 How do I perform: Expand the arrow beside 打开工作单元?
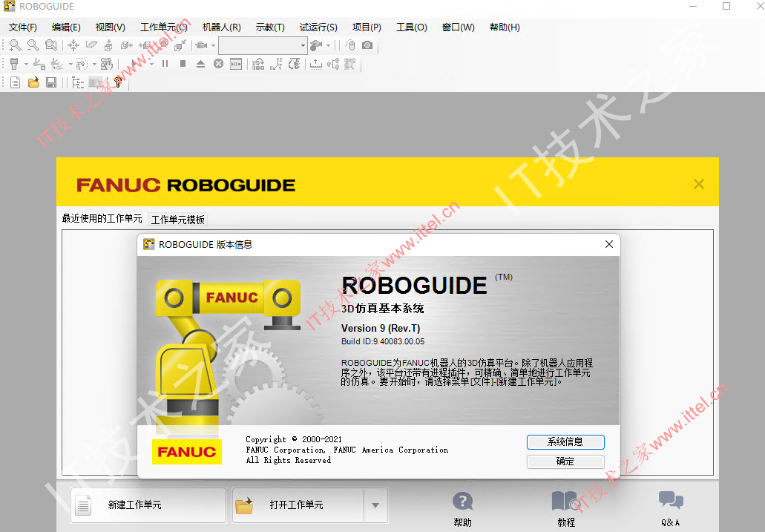[375, 505]
